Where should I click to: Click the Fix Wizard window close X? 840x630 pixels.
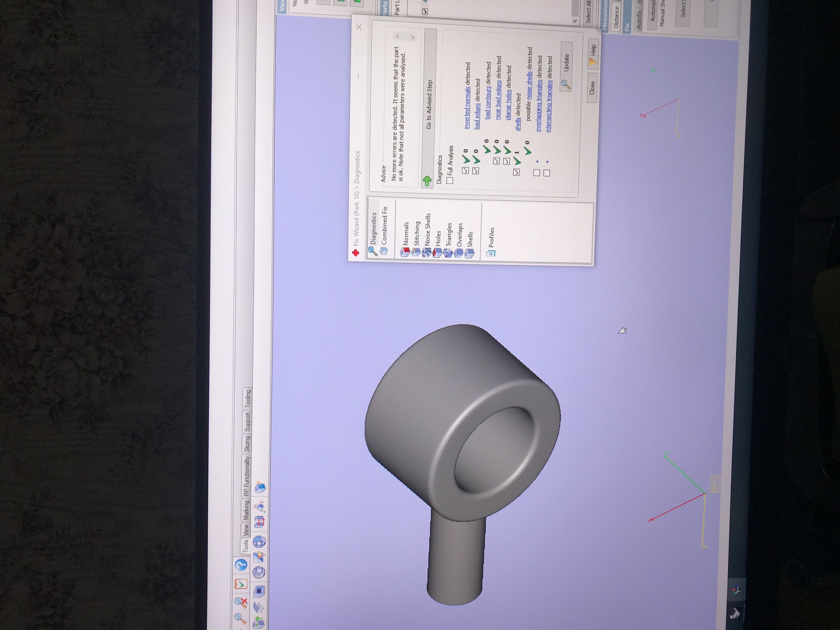click(x=359, y=27)
